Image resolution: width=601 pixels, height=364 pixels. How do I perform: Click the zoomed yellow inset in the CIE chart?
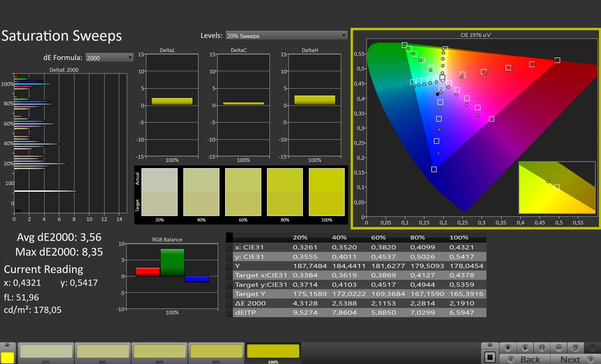pyautogui.click(x=557, y=187)
